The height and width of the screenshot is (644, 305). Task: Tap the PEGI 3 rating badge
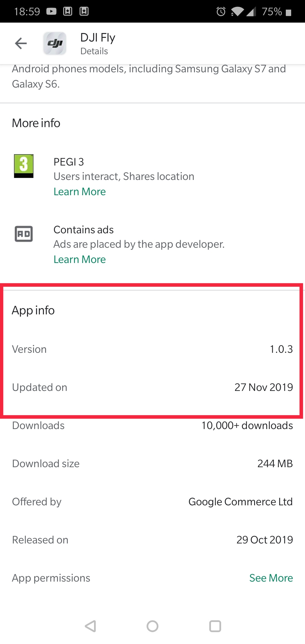coord(24,166)
